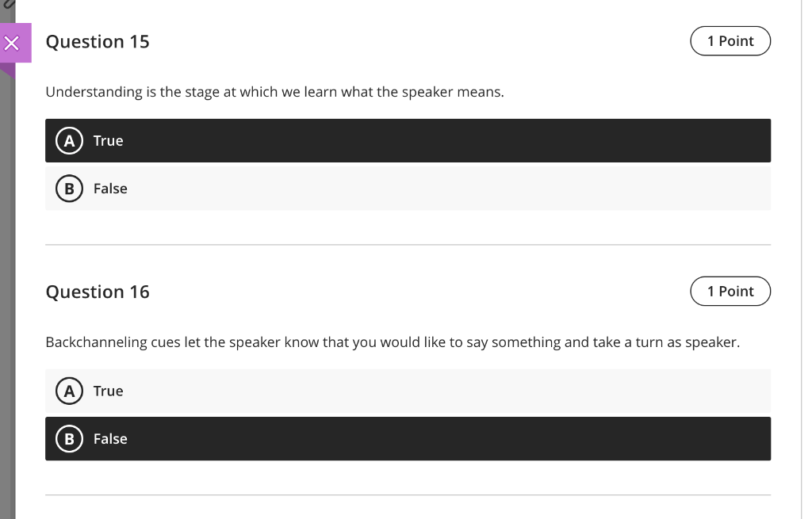Click the 1 Point badge for Question 15

click(730, 40)
